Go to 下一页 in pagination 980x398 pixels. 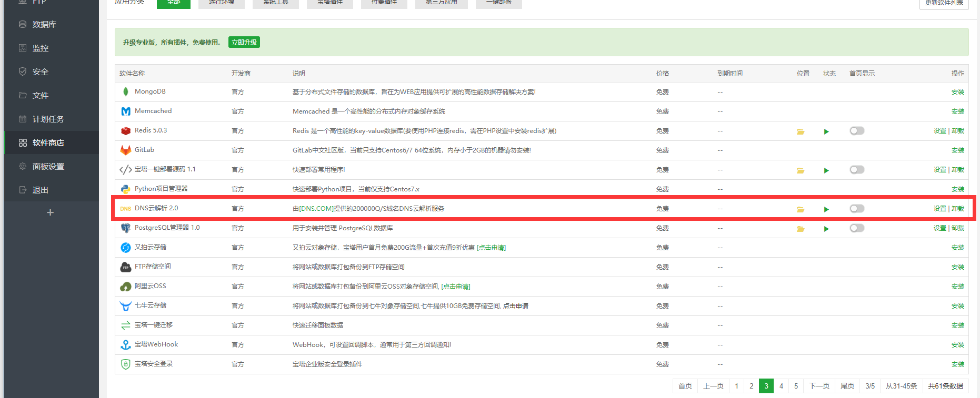(x=819, y=386)
